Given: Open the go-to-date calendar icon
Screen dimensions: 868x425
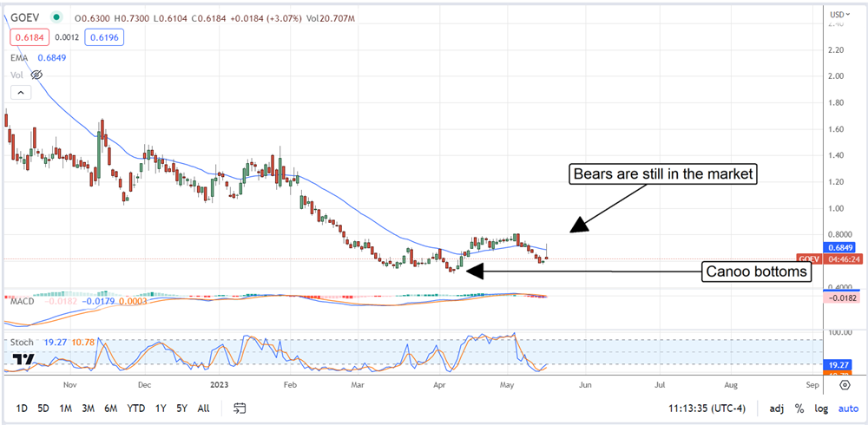Looking at the screenshot, I should [240, 408].
